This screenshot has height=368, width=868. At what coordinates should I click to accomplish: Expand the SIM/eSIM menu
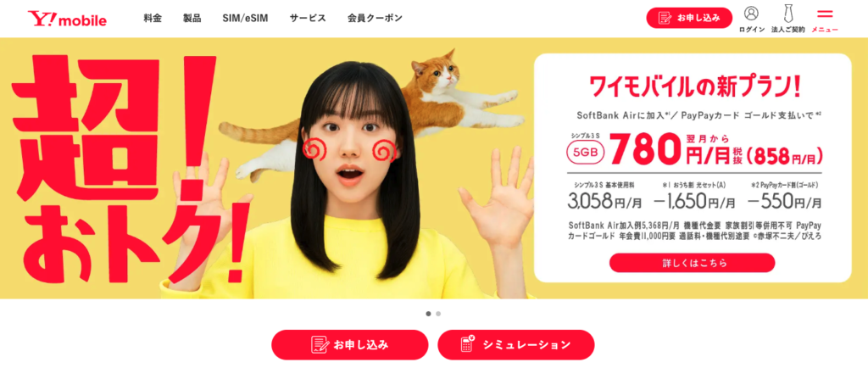coord(245,19)
